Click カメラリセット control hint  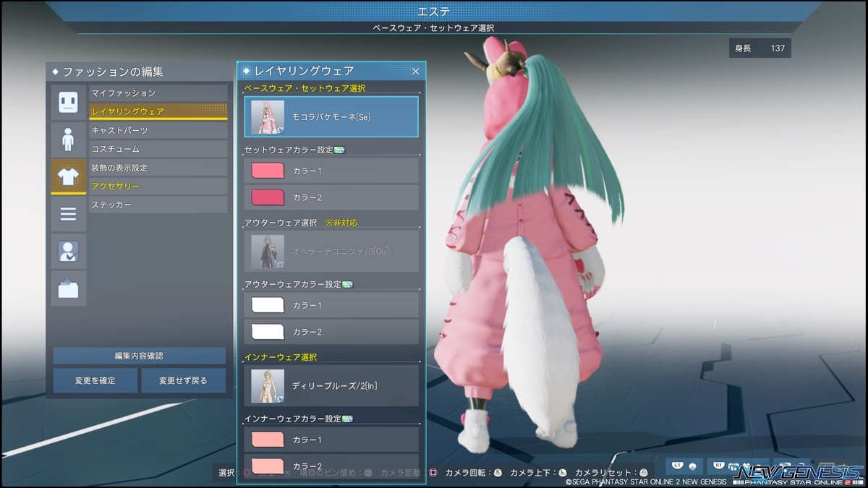[611, 473]
